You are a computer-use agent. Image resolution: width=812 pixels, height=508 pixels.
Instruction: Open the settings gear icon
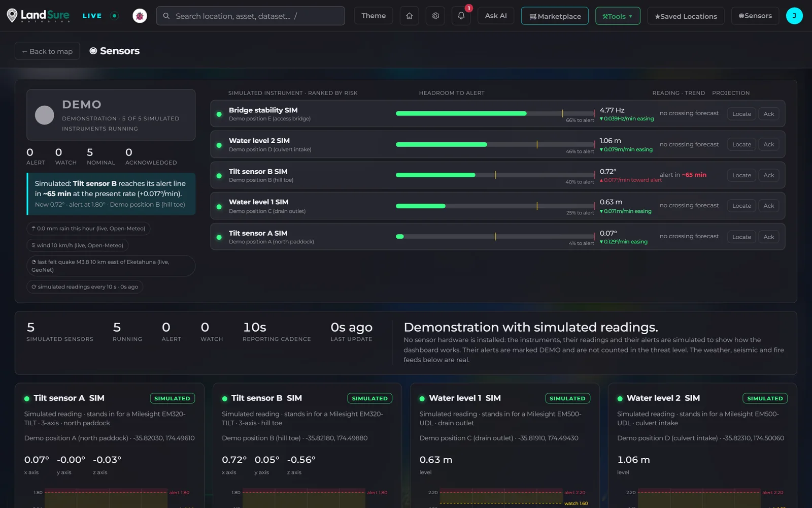coord(435,16)
